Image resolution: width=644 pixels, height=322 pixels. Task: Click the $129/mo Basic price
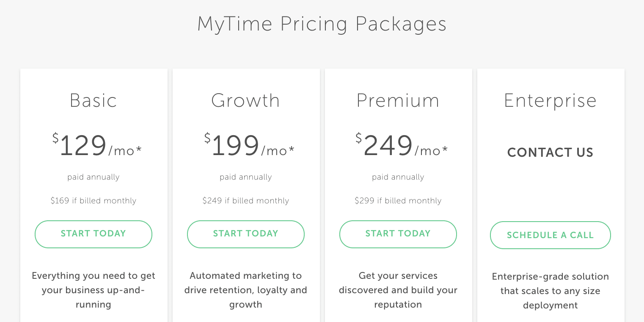[97, 145]
